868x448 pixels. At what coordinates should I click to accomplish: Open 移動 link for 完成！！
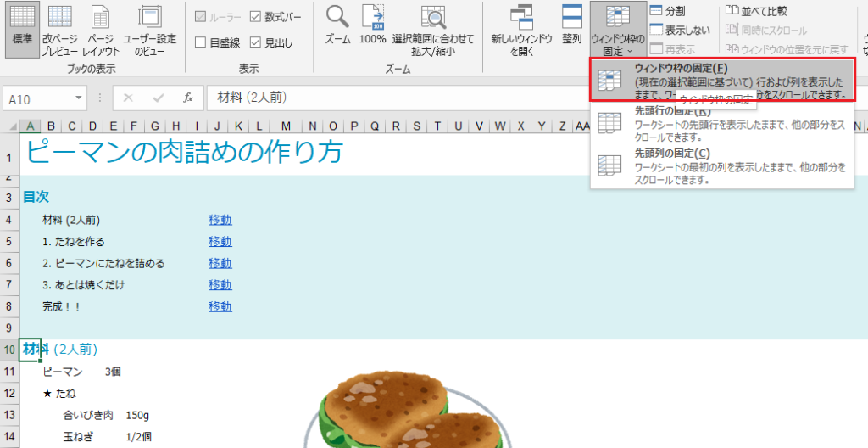tap(220, 306)
